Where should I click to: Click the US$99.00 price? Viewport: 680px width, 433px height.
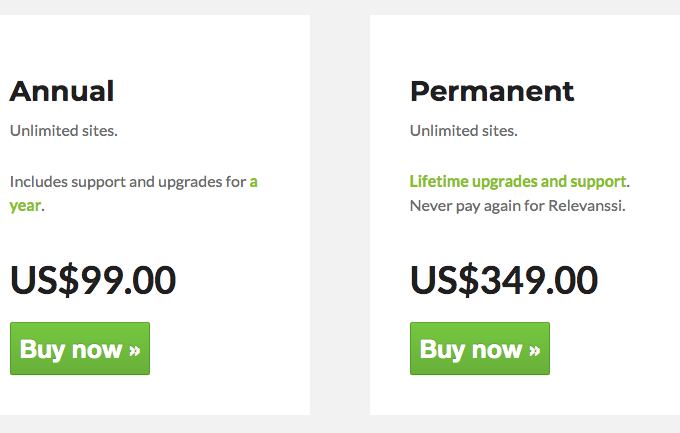pos(93,280)
